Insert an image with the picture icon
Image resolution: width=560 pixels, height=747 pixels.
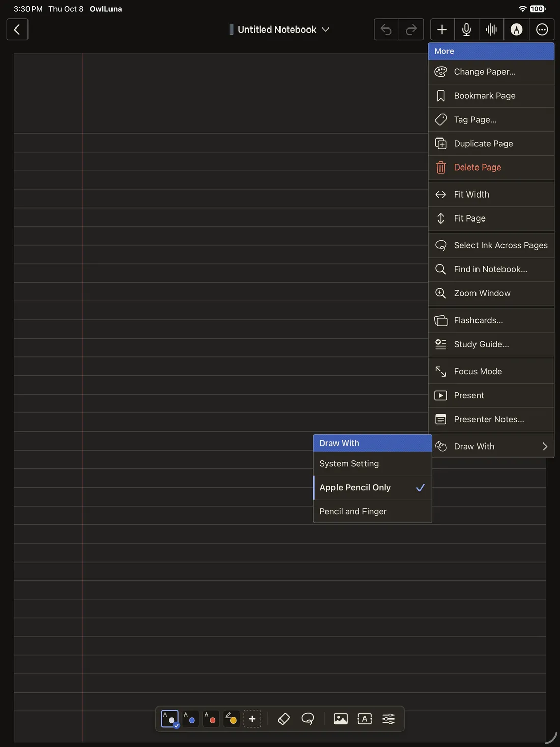click(x=341, y=719)
